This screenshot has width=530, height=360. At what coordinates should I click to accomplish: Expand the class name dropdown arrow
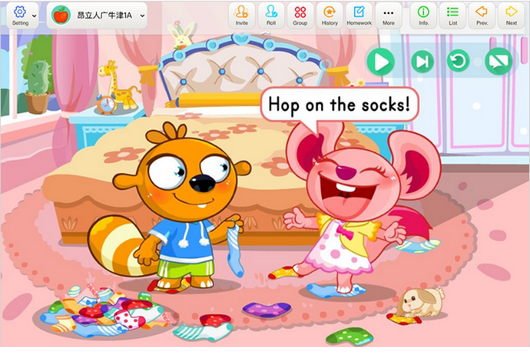pyautogui.click(x=142, y=16)
